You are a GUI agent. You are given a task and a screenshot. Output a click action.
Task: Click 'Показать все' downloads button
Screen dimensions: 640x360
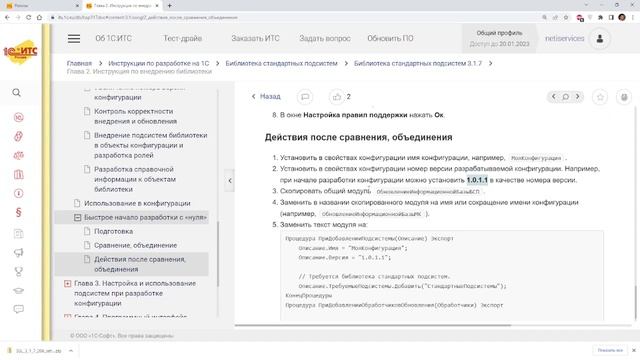610,350
